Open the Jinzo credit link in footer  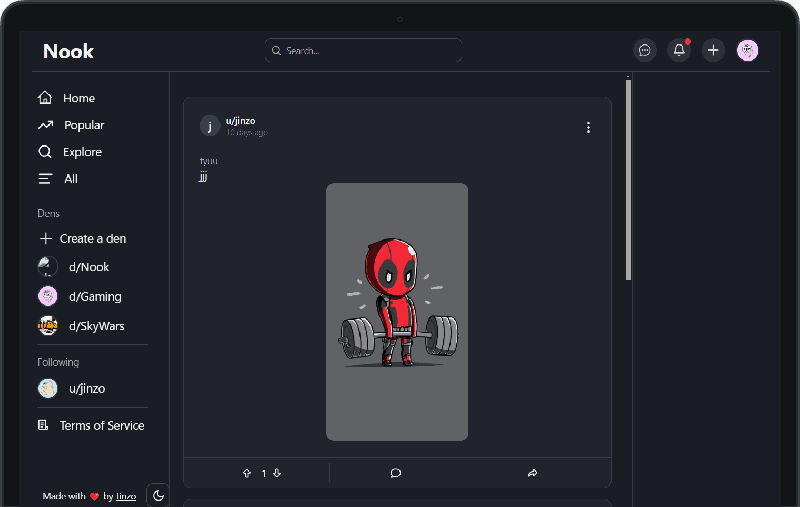tap(126, 496)
